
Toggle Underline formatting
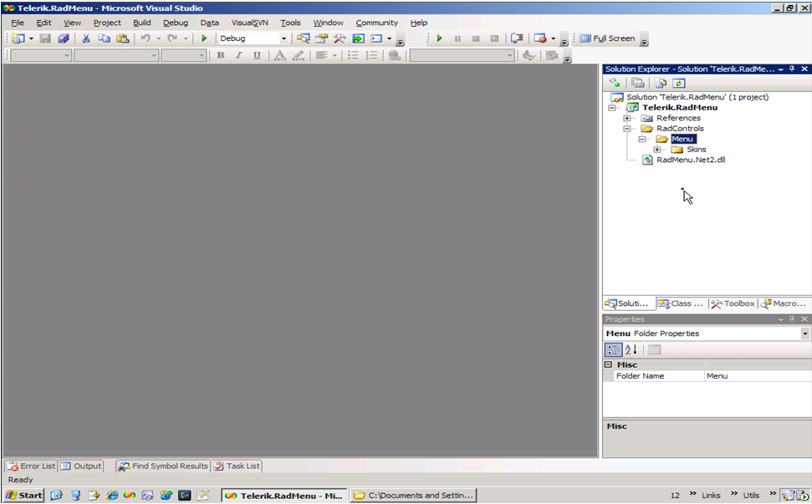(257, 55)
